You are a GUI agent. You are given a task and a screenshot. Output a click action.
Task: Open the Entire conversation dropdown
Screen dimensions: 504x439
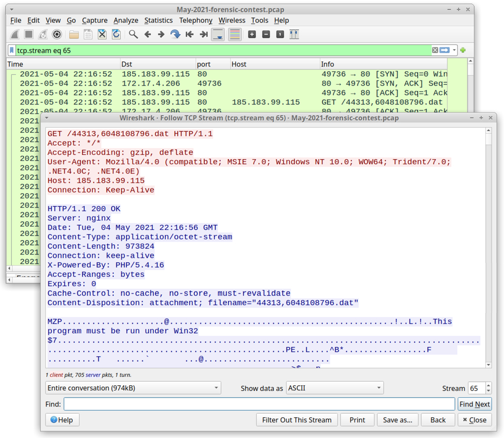133,388
